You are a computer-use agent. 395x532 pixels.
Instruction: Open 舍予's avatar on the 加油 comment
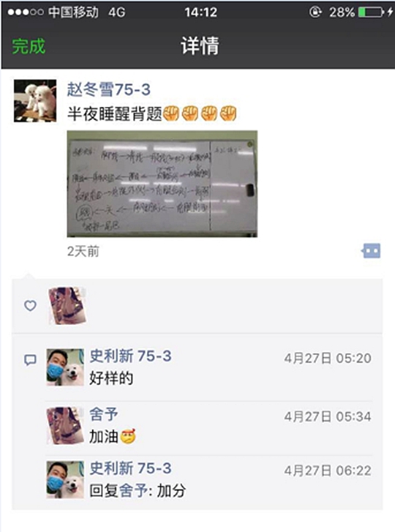pos(65,425)
